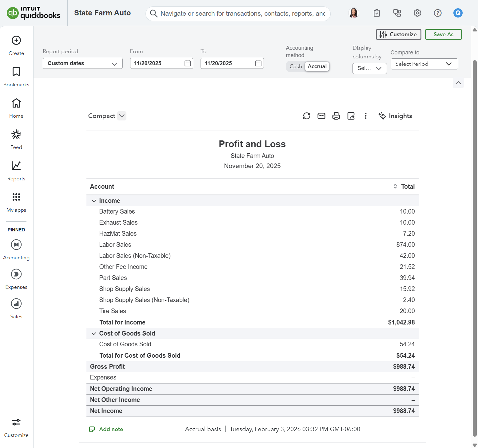Sort the report by Total column
The height and width of the screenshot is (448, 478).
click(395, 187)
